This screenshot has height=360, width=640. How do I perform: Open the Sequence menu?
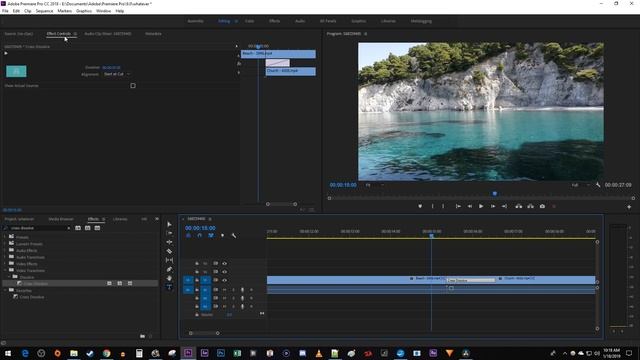pos(44,11)
